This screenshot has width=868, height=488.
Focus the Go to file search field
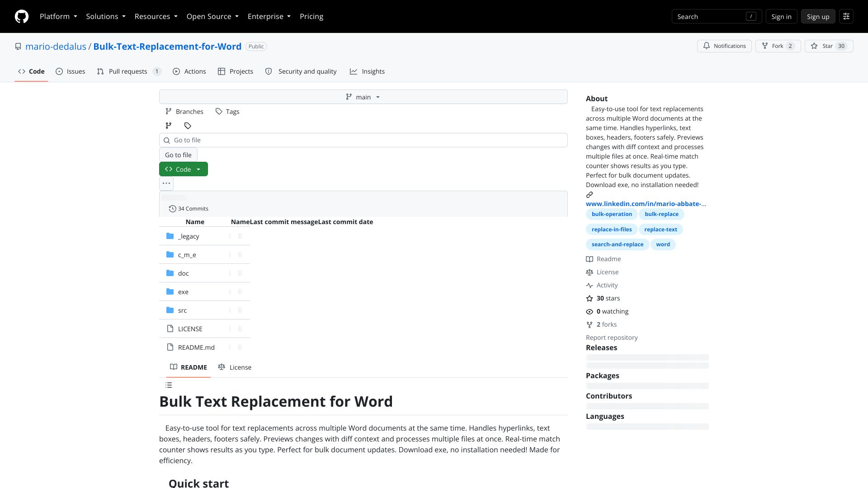tap(363, 140)
